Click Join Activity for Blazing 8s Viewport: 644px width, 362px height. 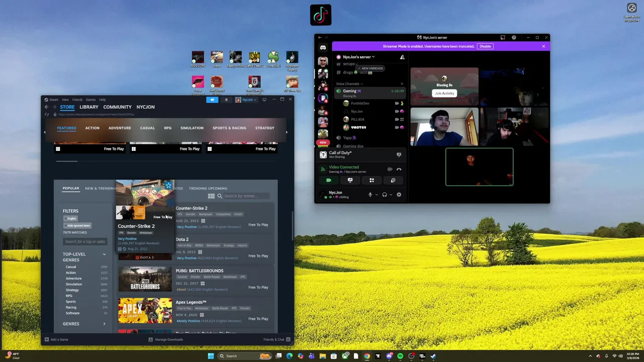point(444,93)
